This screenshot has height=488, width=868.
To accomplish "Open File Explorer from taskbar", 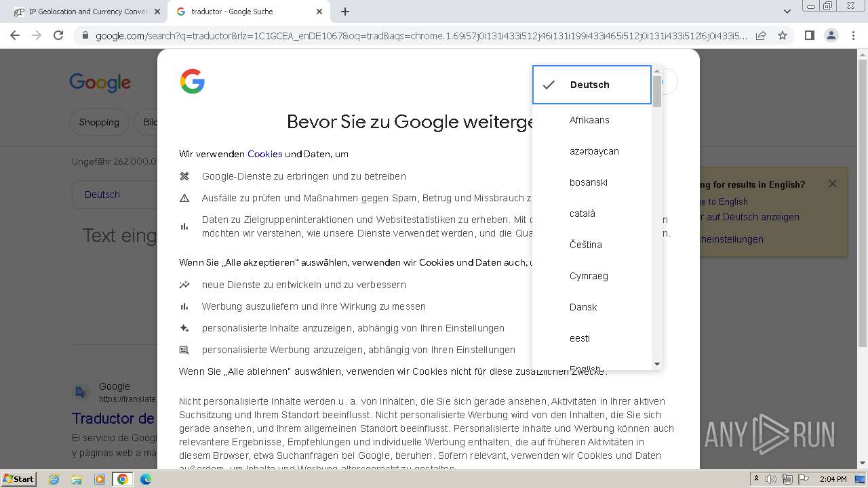I will [77, 479].
